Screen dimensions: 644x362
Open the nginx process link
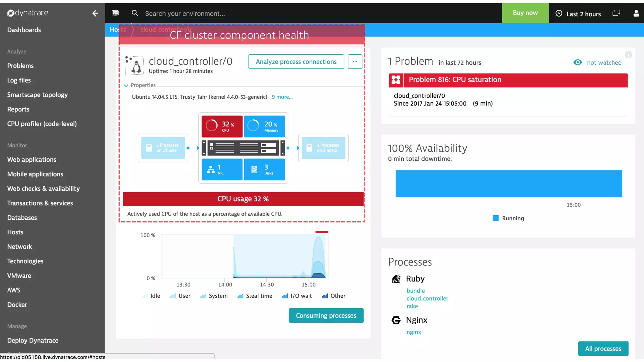pos(414,332)
